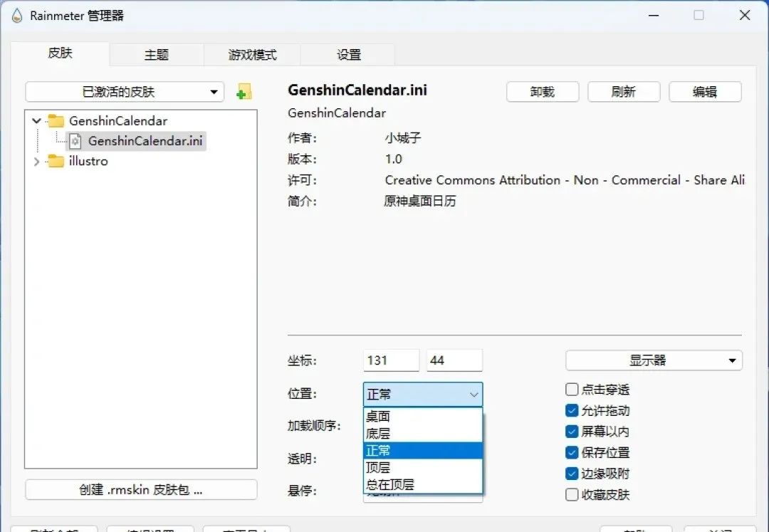Viewport: 769px width, 532px height.
Task: Click the 编辑 button
Action: (705, 92)
